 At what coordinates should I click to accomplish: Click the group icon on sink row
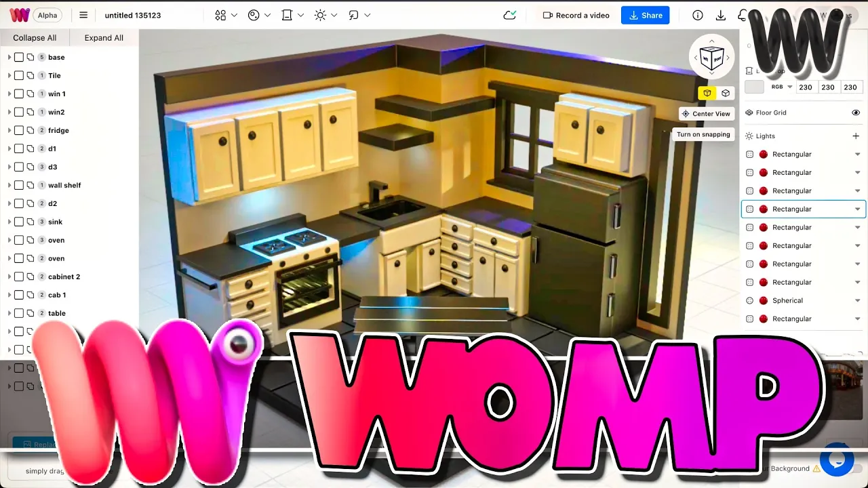(31, 222)
